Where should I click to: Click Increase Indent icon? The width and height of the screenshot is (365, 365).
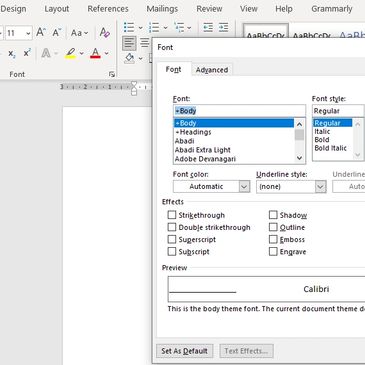pyautogui.click(x=224, y=27)
